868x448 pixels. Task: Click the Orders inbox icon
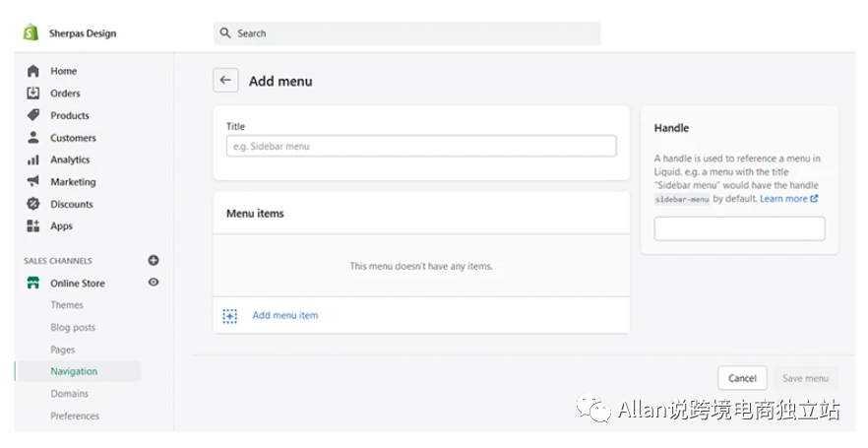pyautogui.click(x=33, y=93)
